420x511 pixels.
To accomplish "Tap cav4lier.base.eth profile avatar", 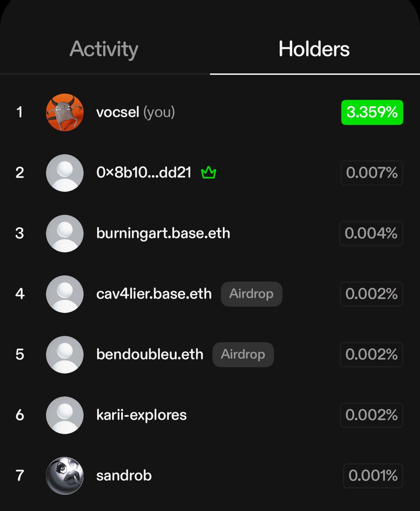I will tap(65, 294).
